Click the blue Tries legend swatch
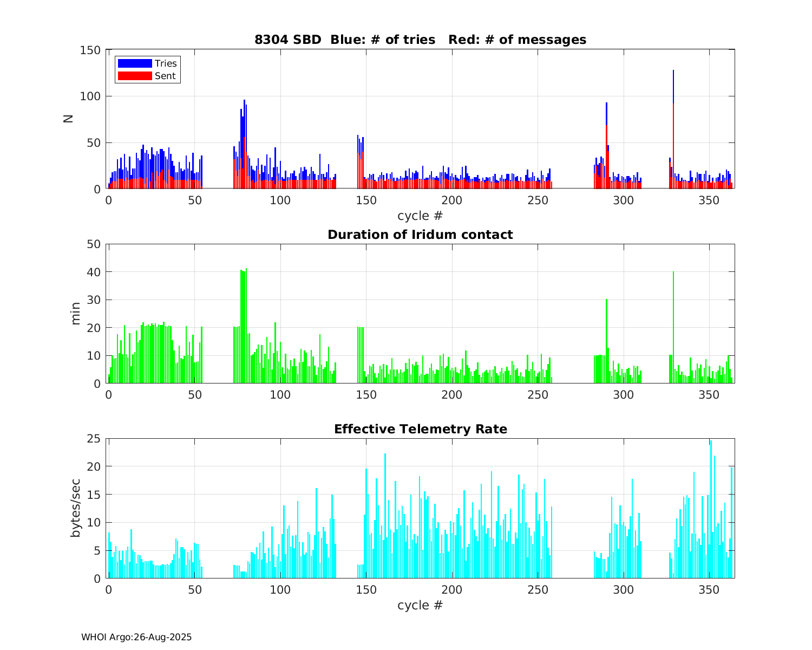 [134, 63]
